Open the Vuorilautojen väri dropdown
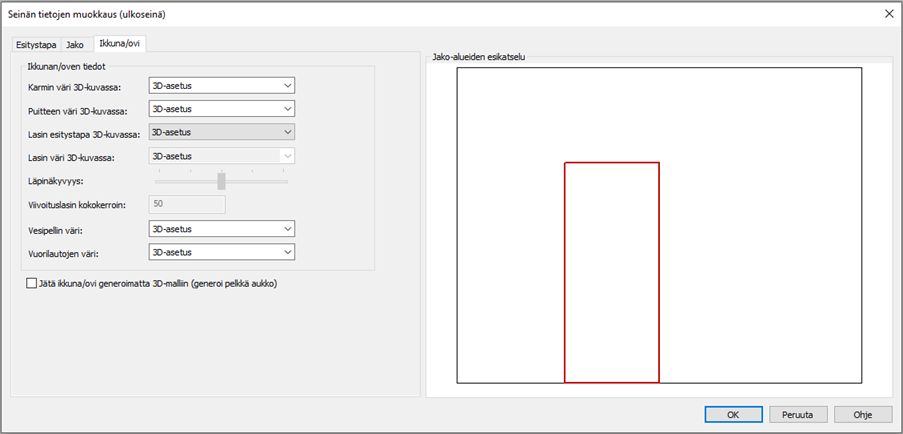 coord(222,252)
